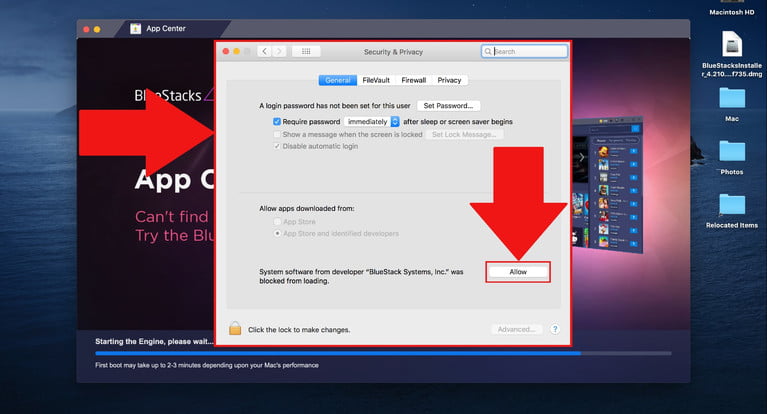Viewport: 767px width, 414px height.
Task: Click 'A login password has not been set' text
Action: (335, 106)
